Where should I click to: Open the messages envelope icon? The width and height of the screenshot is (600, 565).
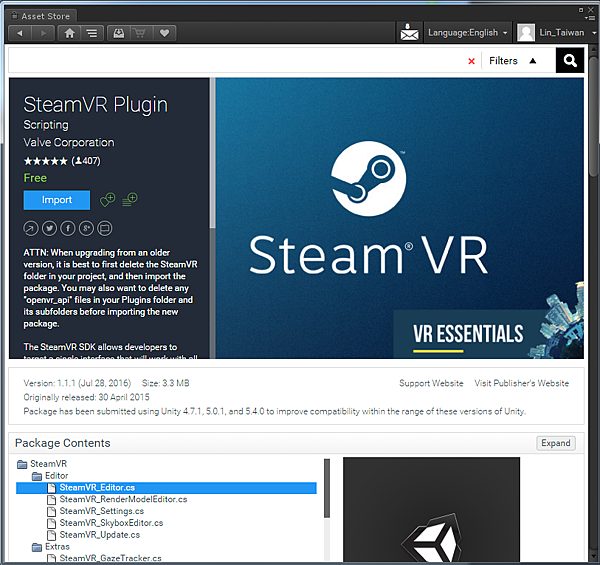coord(409,33)
